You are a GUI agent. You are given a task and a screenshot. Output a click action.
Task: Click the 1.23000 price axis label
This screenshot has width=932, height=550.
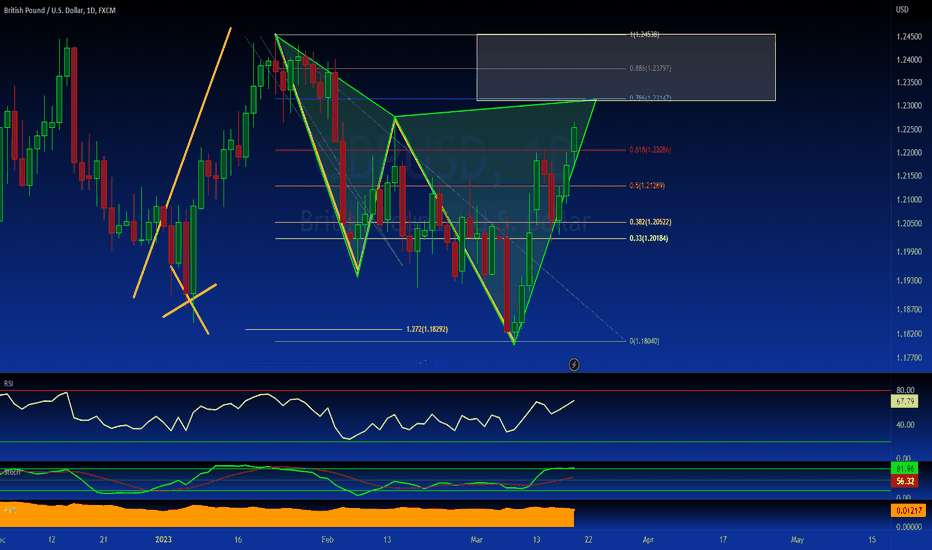(x=909, y=106)
